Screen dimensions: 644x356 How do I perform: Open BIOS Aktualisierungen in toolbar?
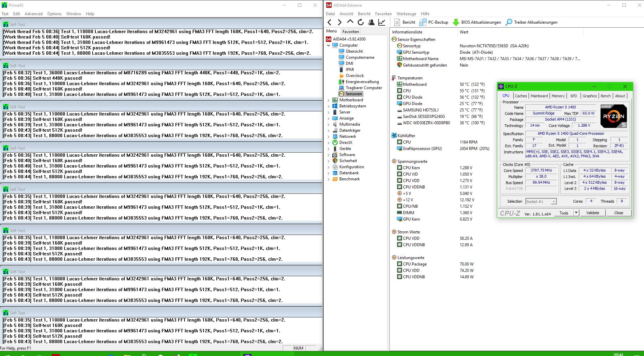point(477,22)
